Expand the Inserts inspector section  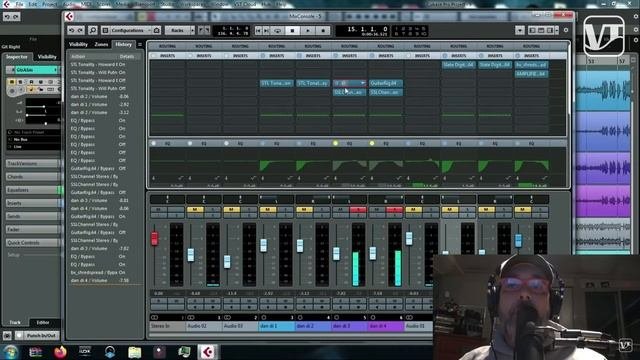33,203
